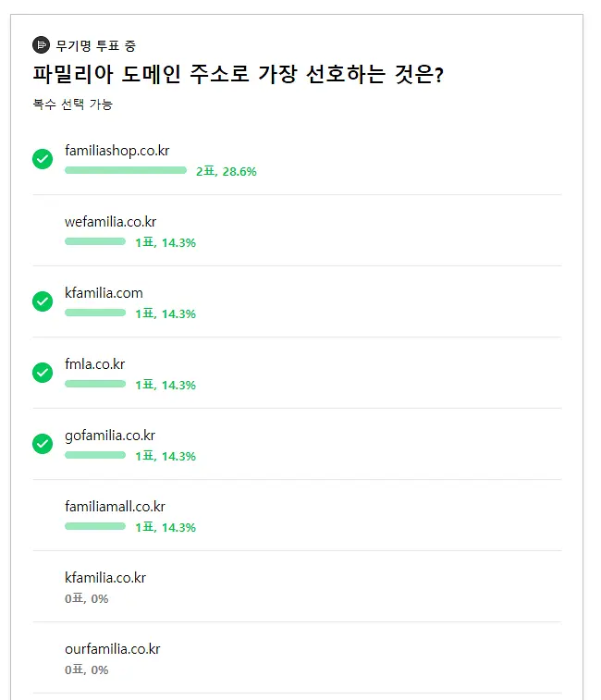601x700 pixels.
Task: Uncheck the familiashop.co.kr green checkmark
Action: coord(43,159)
